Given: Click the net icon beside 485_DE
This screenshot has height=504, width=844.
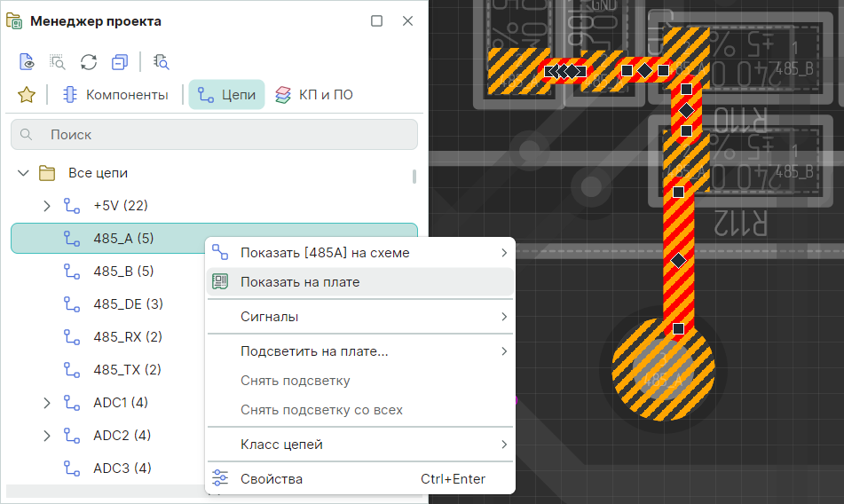Looking at the screenshot, I should [72, 303].
